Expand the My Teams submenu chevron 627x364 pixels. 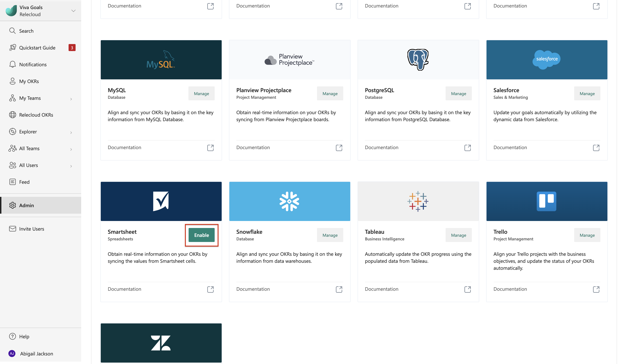pyautogui.click(x=71, y=99)
